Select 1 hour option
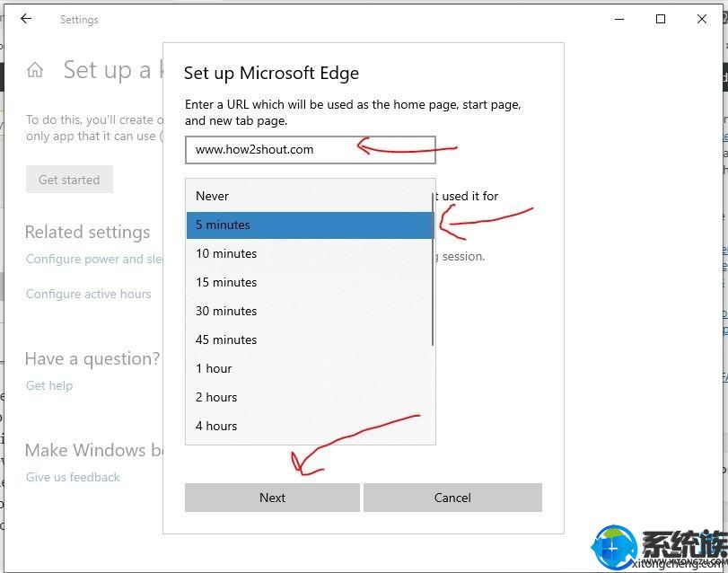 point(309,369)
